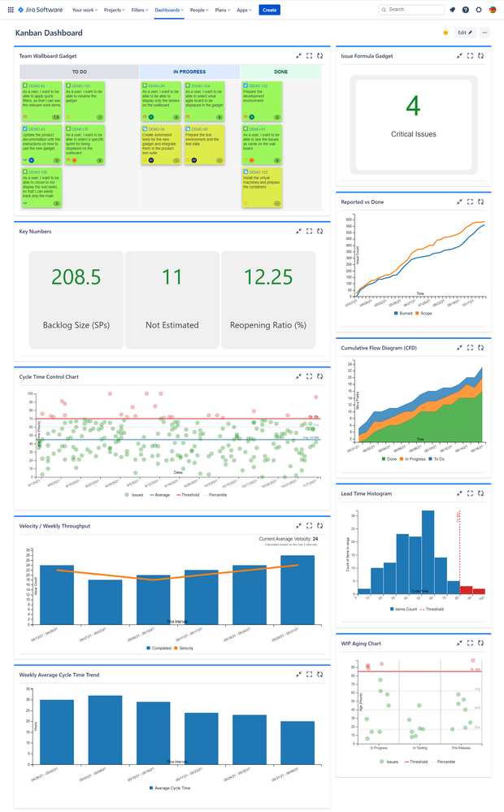The width and height of the screenshot is (504, 812).
Task: Minimize the Cumulative Flow Diagram gadget
Action: click(459, 348)
